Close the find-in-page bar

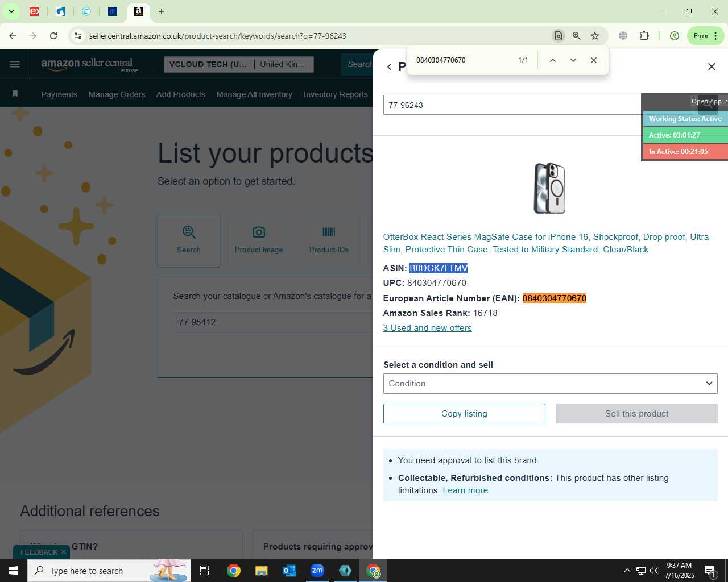click(x=594, y=60)
